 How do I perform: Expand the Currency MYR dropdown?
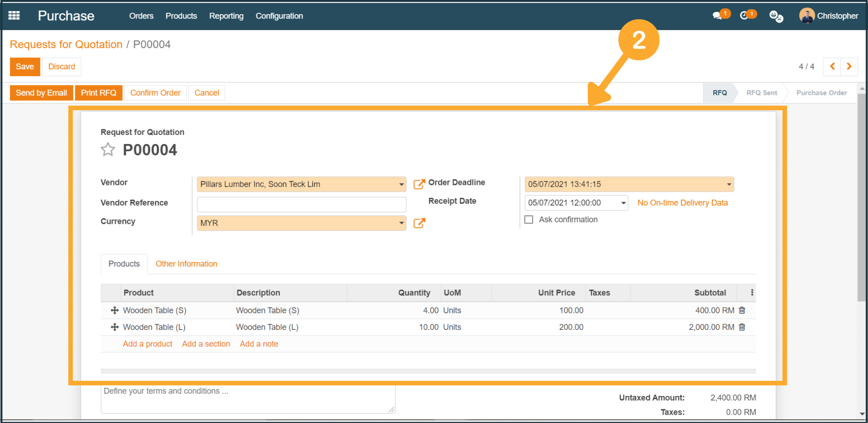(x=401, y=223)
